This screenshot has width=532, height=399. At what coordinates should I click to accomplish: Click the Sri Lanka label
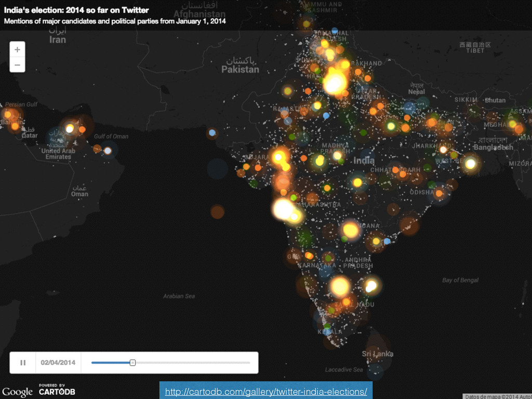point(377,354)
